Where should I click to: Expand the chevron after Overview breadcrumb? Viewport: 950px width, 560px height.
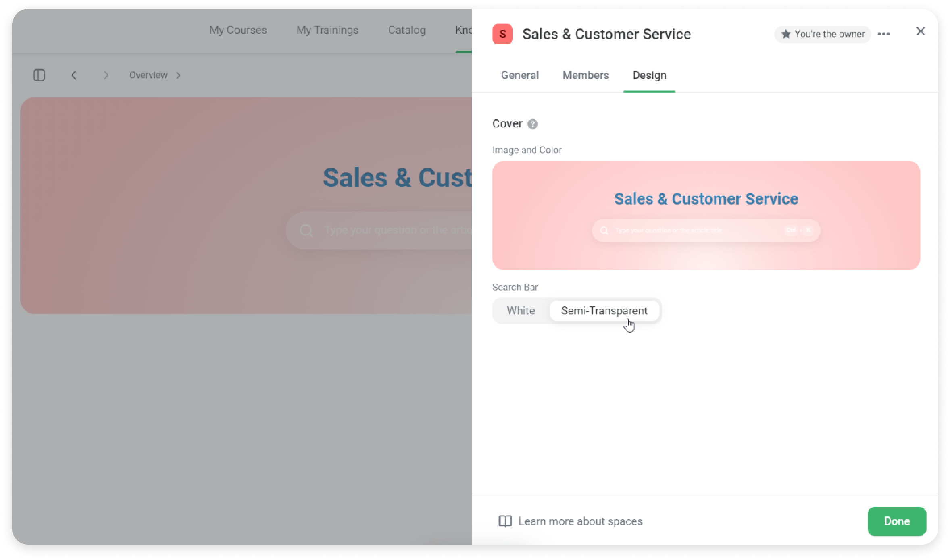pyautogui.click(x=178, y=75)
